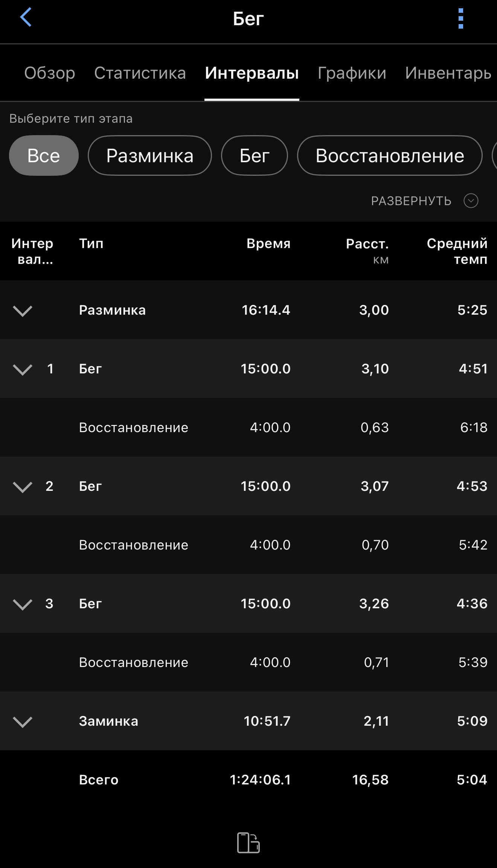Select the Разминка filter chip
The image size is (497, 868).
150,155
